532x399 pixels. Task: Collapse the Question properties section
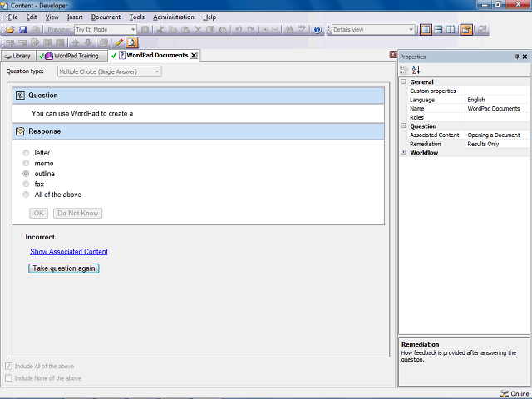point(403,126)
